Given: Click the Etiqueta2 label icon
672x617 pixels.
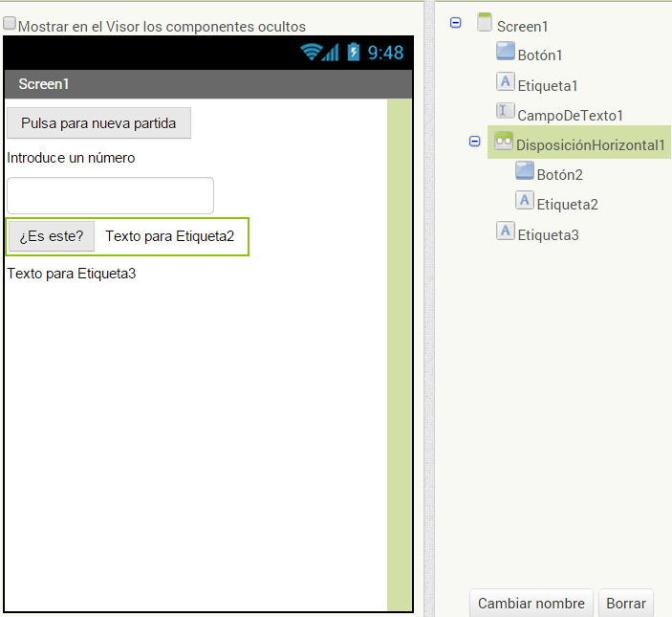Looking at the screenshot, I should [x=525, y=201].
